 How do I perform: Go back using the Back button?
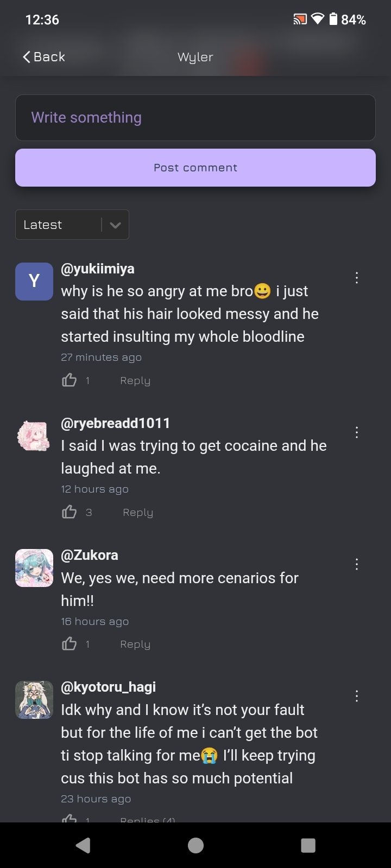pos(44,57)
